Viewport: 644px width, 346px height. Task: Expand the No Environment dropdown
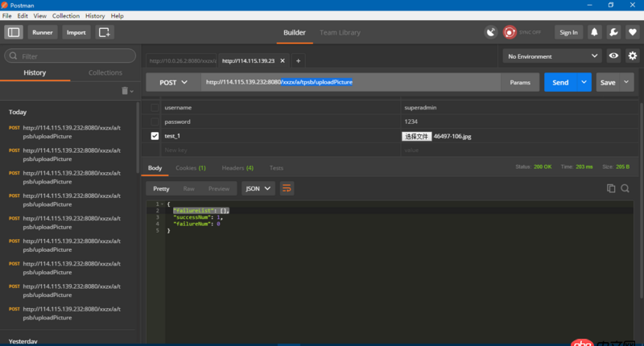[x=551, y=56]
